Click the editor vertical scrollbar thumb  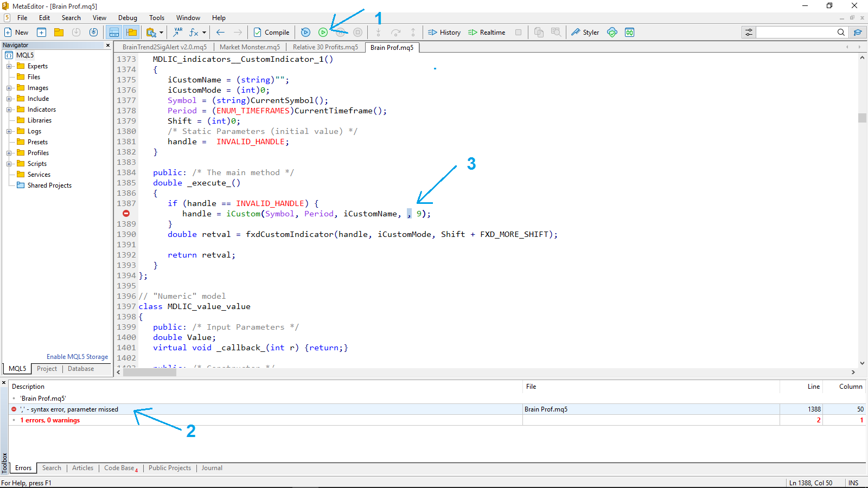(x=862, y=118)
